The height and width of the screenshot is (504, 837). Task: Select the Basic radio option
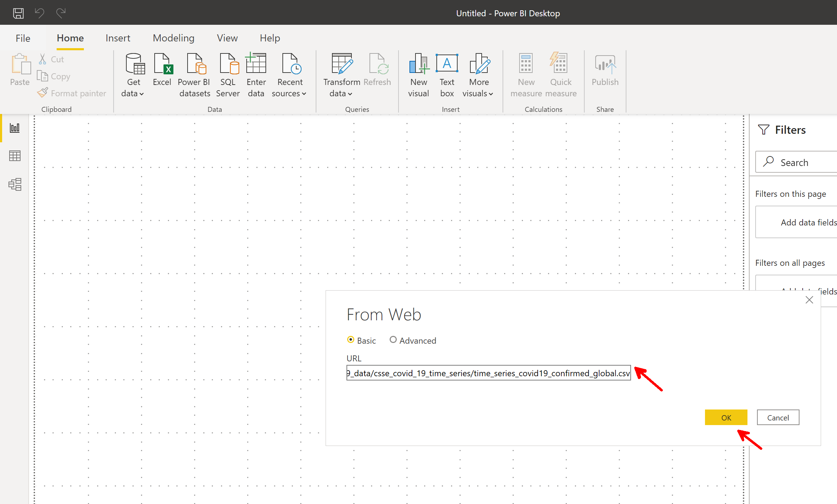(x=351, y=340)
